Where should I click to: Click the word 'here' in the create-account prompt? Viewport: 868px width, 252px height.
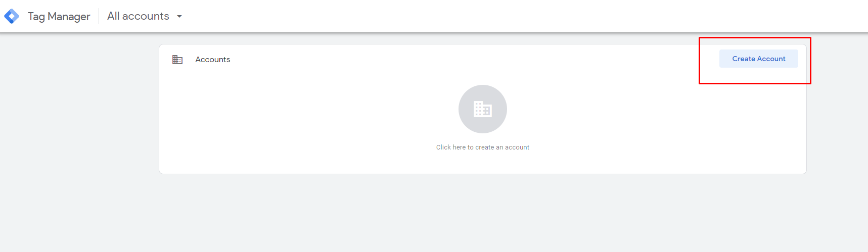click(459, 147)
